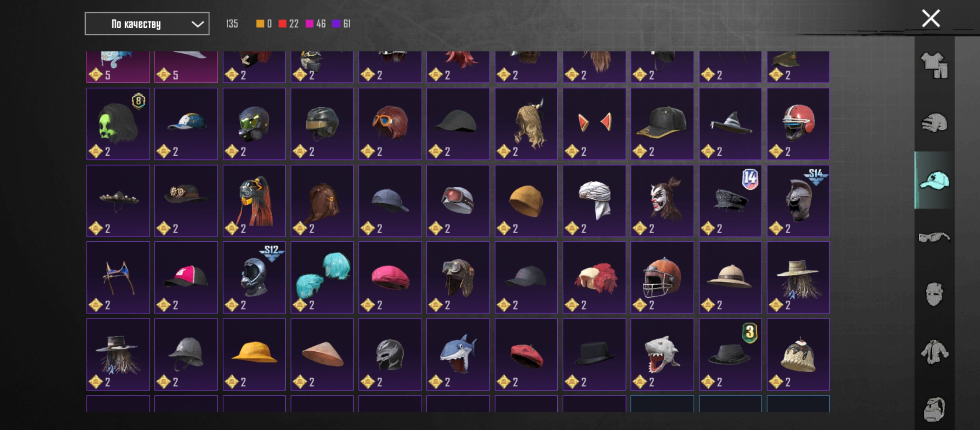
Task: Pick the S12 silver helmet item
Action: point(254,278)
